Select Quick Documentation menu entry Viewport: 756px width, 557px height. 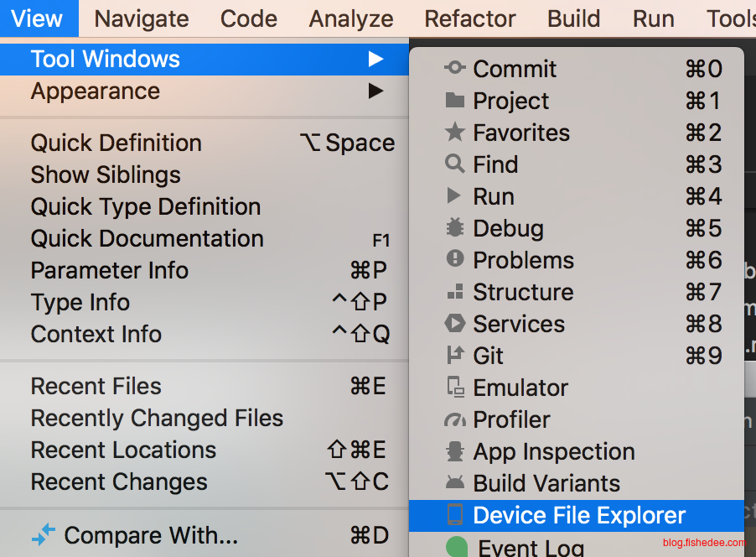(147, 238)
